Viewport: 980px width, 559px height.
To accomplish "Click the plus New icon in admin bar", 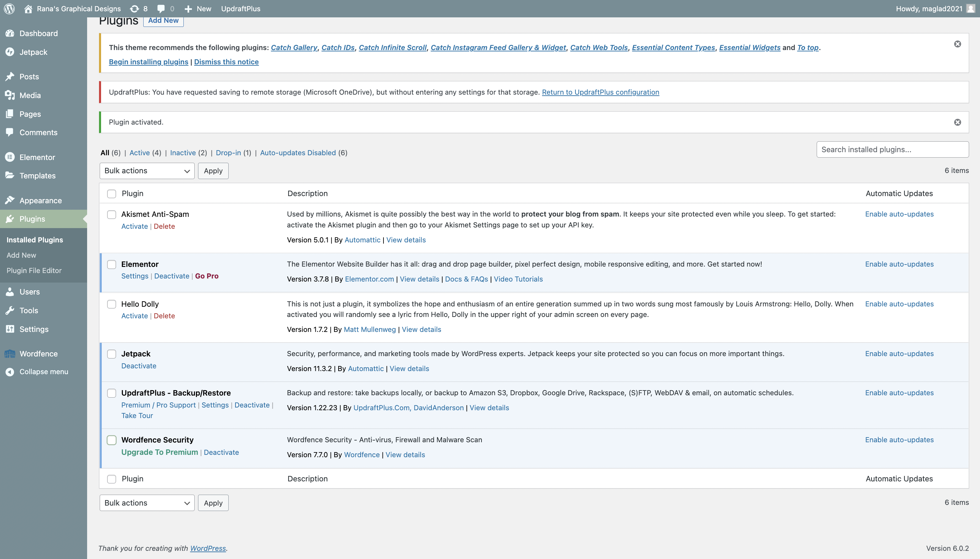I will 188,9.
